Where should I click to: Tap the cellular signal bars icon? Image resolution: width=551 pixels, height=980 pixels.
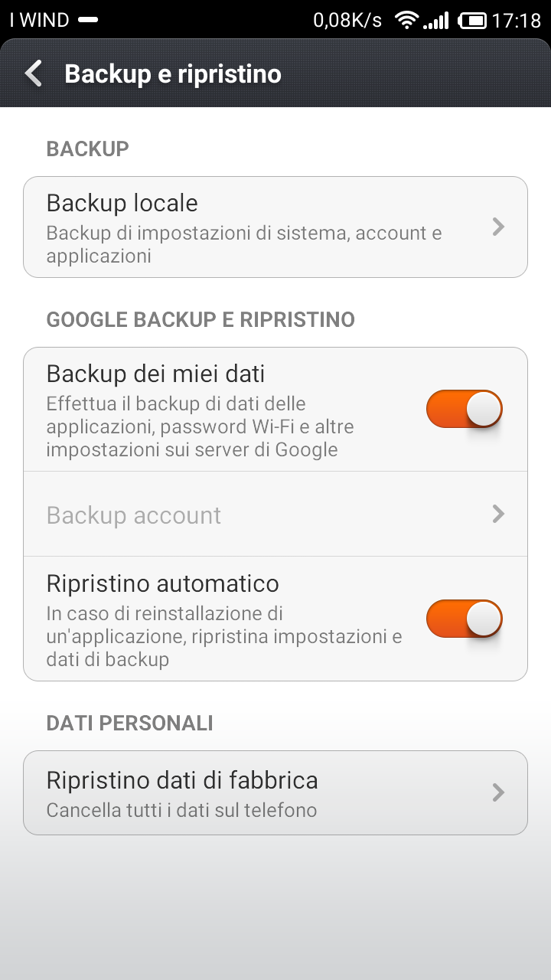click(x=436, y=21)
